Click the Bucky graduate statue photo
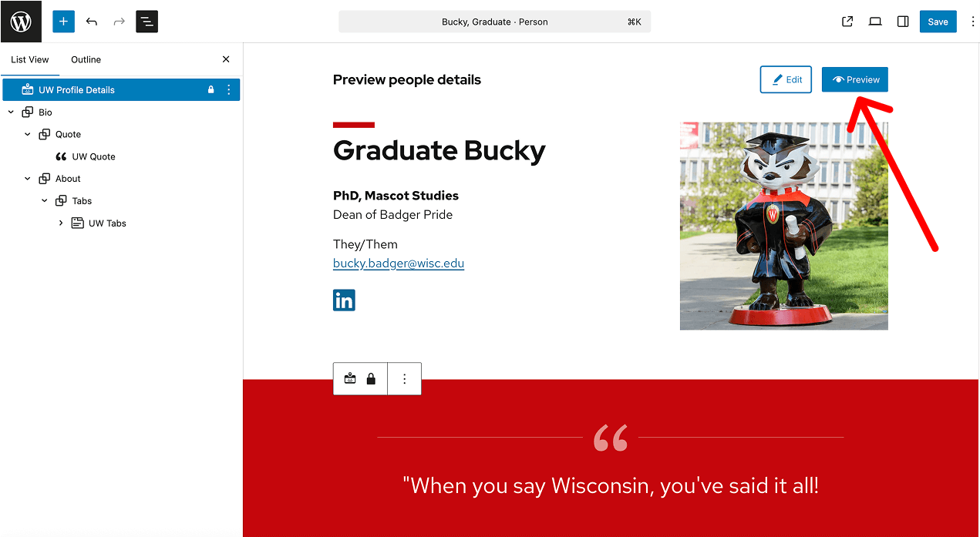Image resolution: width=980 pixels, height=537 pixels. point(783,226)
